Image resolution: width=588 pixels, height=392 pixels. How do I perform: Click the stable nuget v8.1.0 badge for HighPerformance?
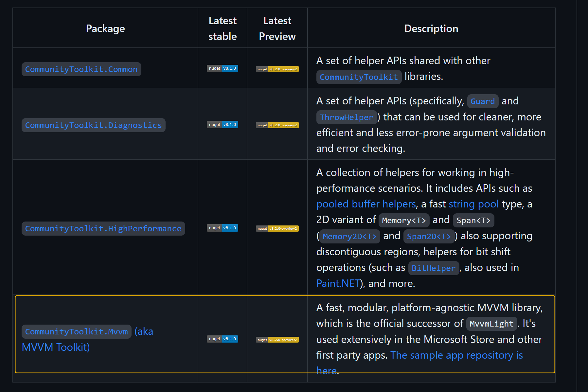click(x=223, y=228)
